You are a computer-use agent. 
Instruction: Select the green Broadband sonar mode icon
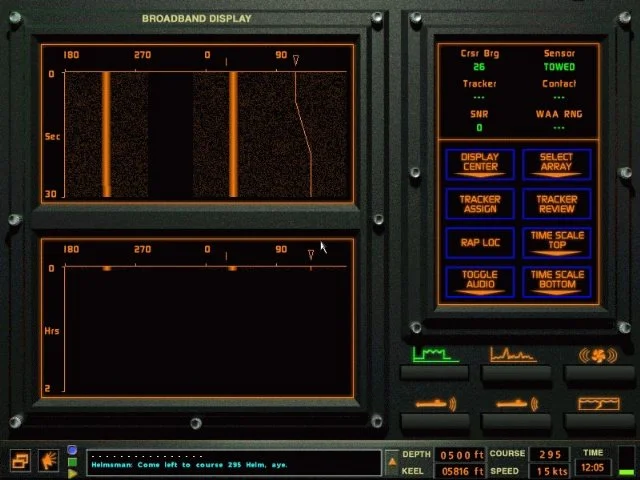point(435,355)
